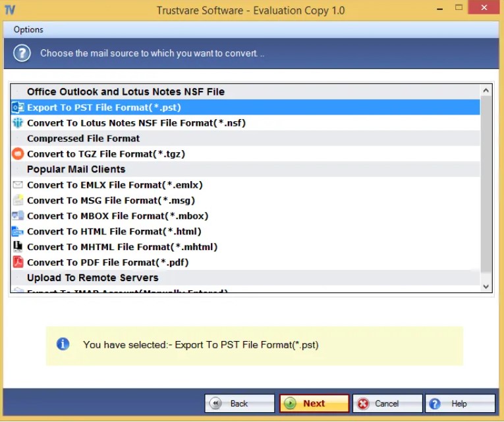
Task: Click the red PDF icon
Action: click(x=18, y=262)
